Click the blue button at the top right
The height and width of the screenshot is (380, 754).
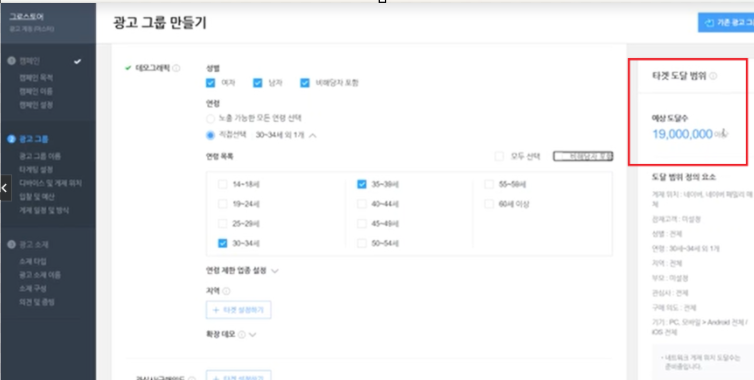click(726, 23)
